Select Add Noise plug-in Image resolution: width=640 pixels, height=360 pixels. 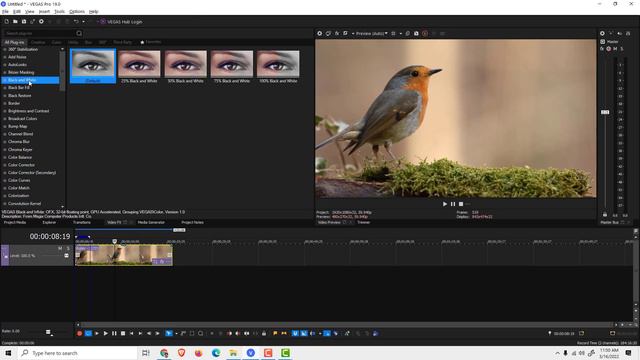pyautogui.click(x=17, y=57)
